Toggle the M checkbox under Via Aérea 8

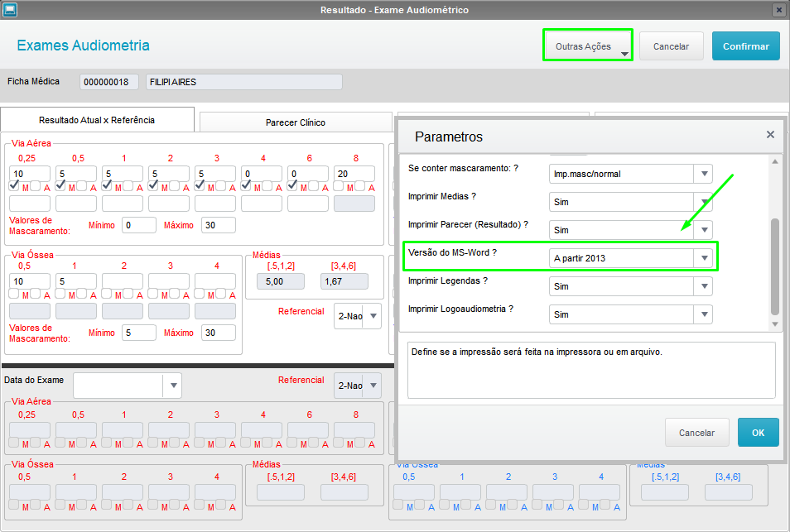coord(339,186)
